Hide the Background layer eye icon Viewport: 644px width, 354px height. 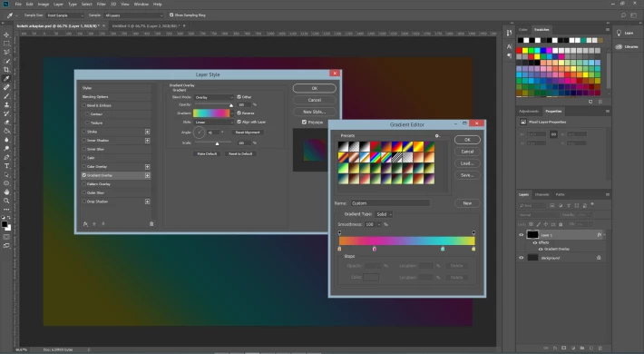pos(522,258)
